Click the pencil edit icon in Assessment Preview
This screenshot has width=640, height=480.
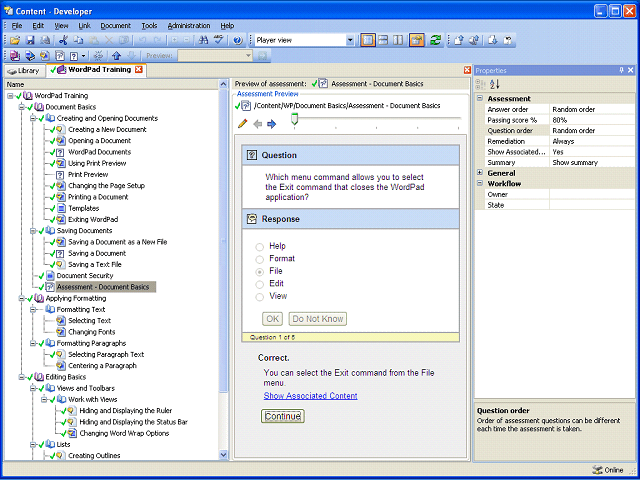click(242, 123)
